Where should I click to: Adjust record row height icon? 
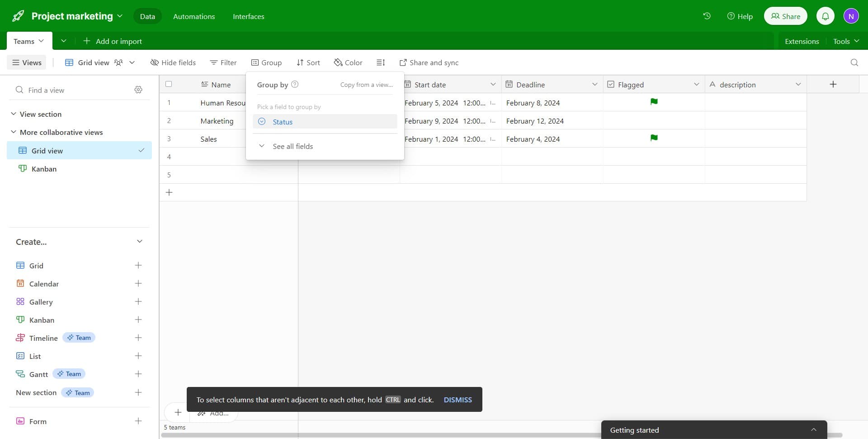click(x=381, y=62)
